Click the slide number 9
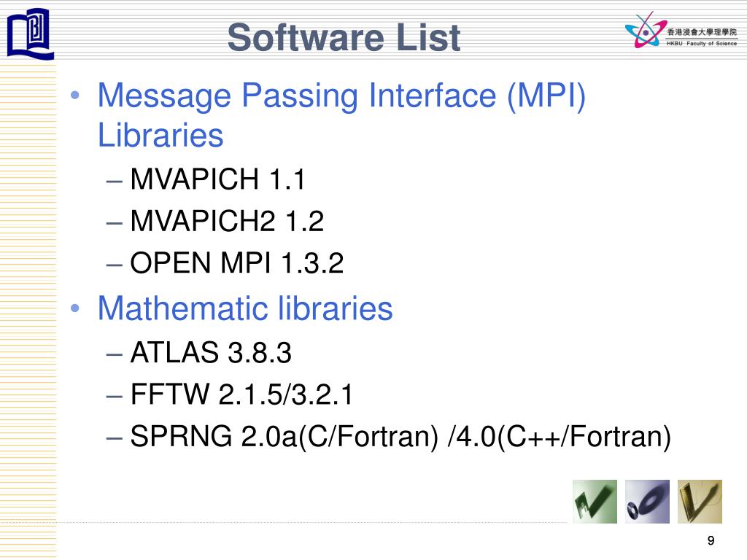This screenshot has height=560, width=747. (711, 540)
